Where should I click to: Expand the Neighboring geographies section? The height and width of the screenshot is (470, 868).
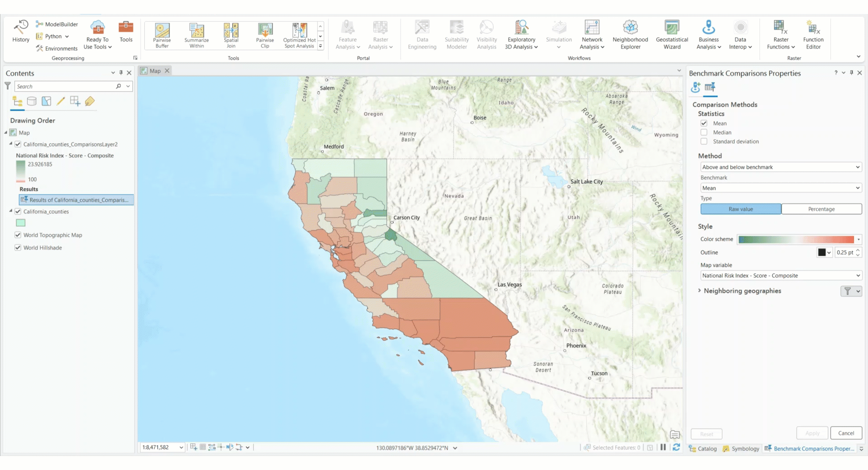pos(699,291)
